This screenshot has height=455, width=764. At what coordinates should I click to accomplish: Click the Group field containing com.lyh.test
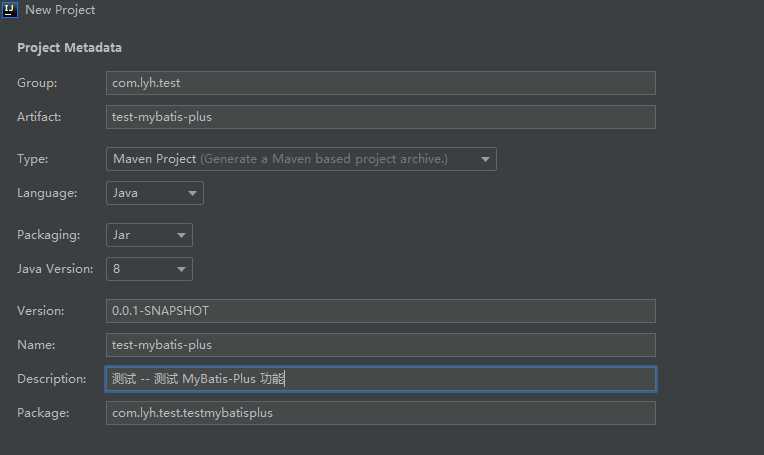(380, 83)
